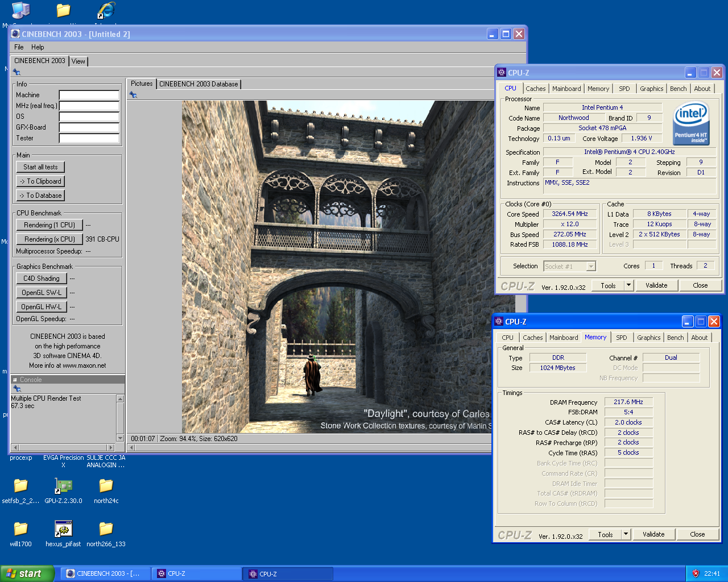Open the Help menu in CINEBENCH

[x=38, y=47]
